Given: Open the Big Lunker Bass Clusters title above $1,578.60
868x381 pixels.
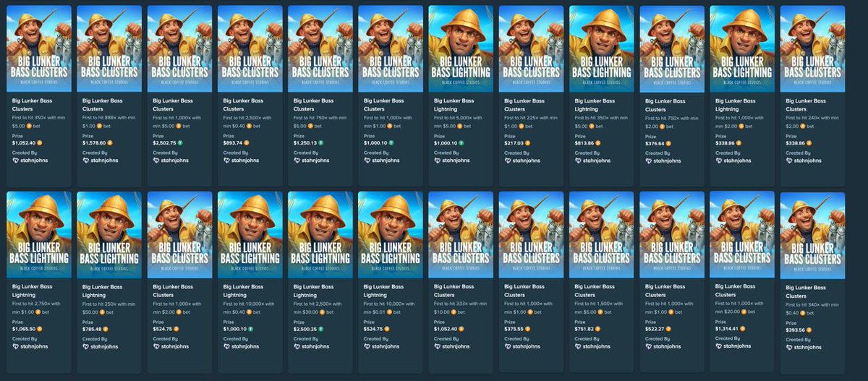Looking at the screenshot, I should click(103, 105).
